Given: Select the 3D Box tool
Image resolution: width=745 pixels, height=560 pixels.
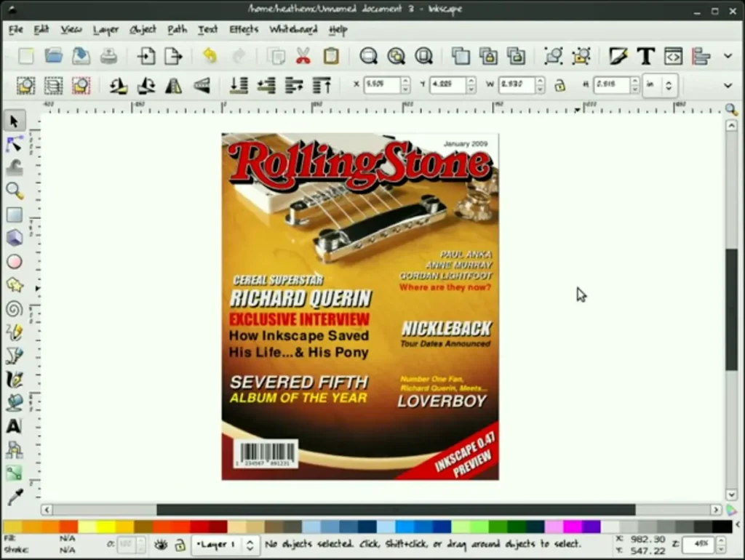Looking at the screenshot, I should click(15, 238).
